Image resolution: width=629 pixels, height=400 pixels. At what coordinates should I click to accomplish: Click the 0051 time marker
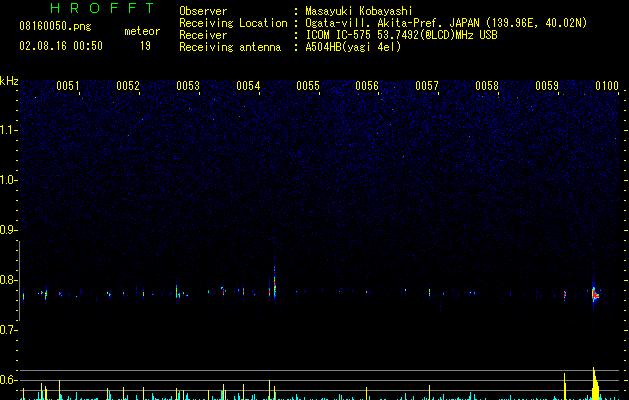pyautogui.click(x=68, y=86)
